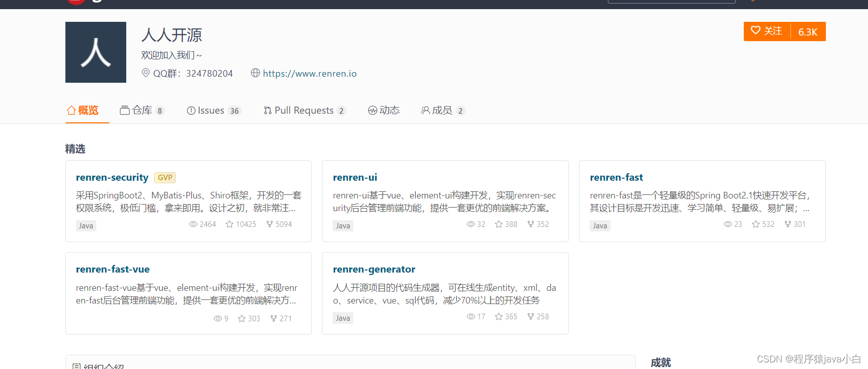Image resolution: width=868 pixels, height=369 pixels.
Task: Click the fork icon of renren-fast-vue
Action: click(x=274, y=318)
